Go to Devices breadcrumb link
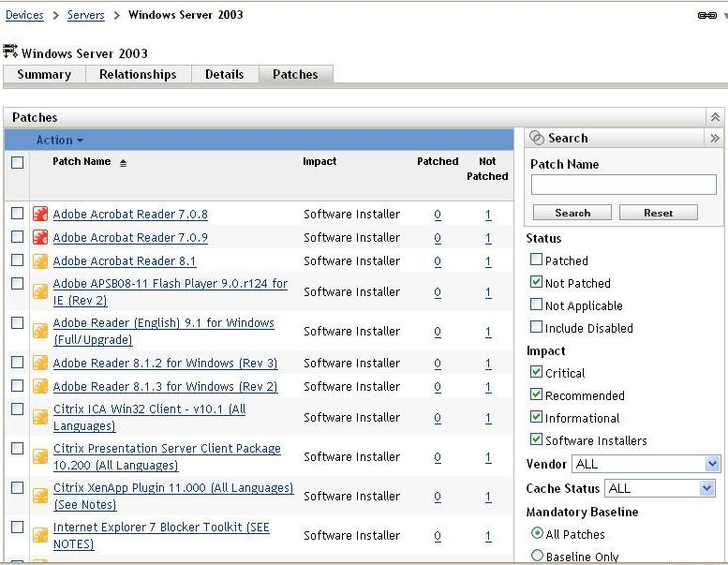728x565 pixels. [x=24, y=15]
